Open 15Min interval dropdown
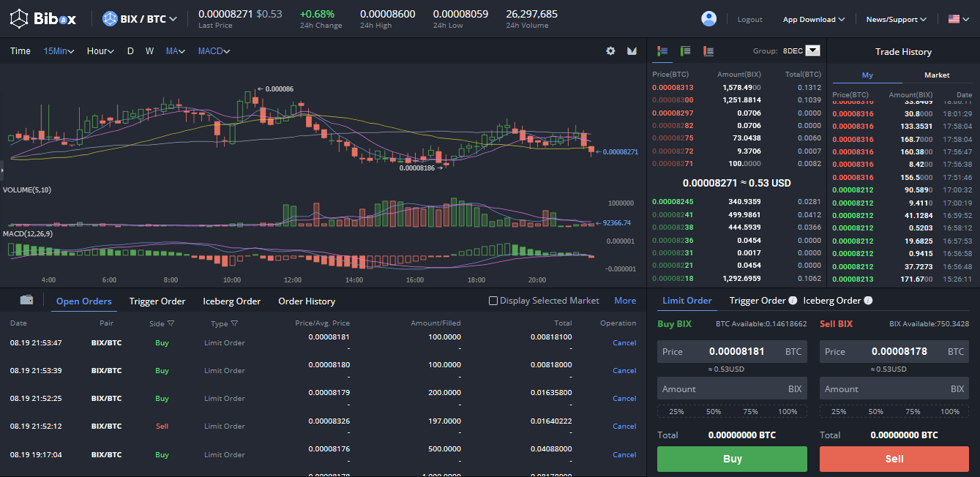Screen dimensions: 980x477 point(59,51)
